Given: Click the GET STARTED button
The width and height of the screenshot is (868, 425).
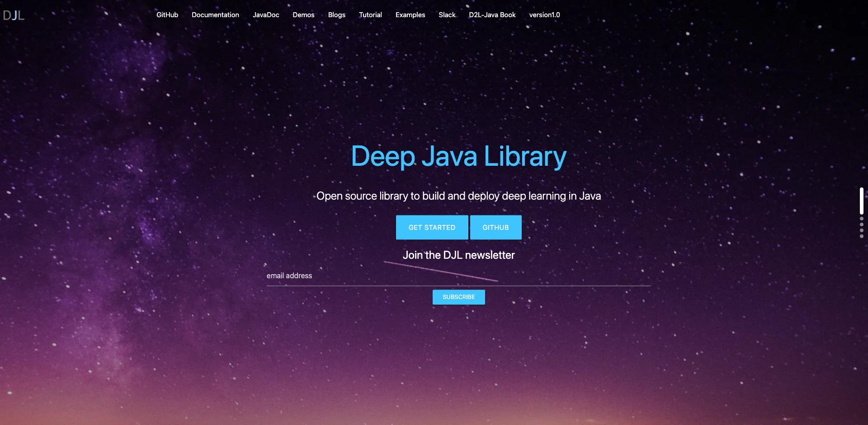Looking at the screenshot, I should [432, 227].
